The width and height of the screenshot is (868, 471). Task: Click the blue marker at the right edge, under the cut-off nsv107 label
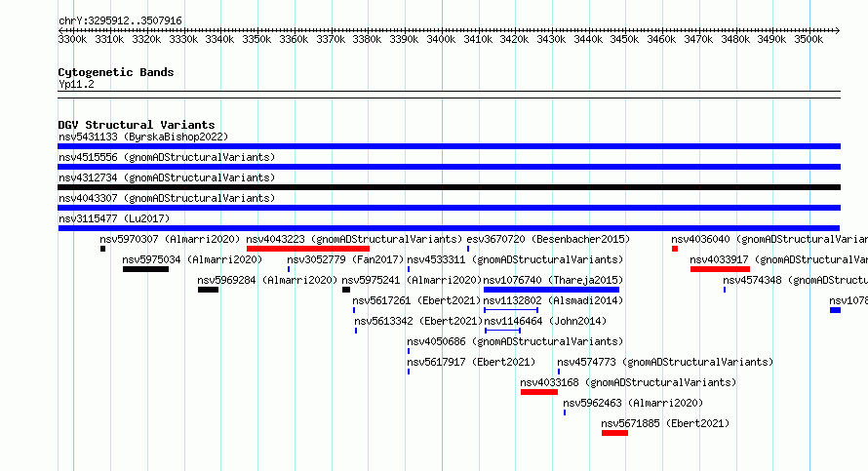tap(836, 310)
